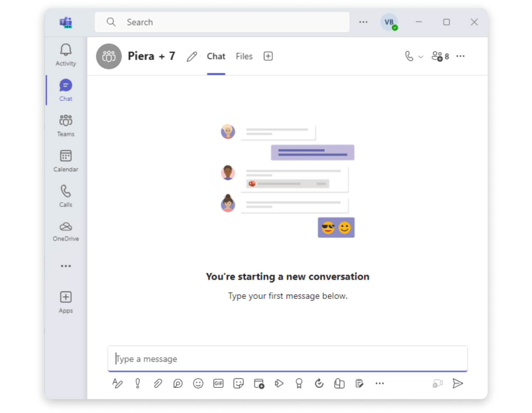
Task: Mark message as important with exclamation icon
Action: 138,383
